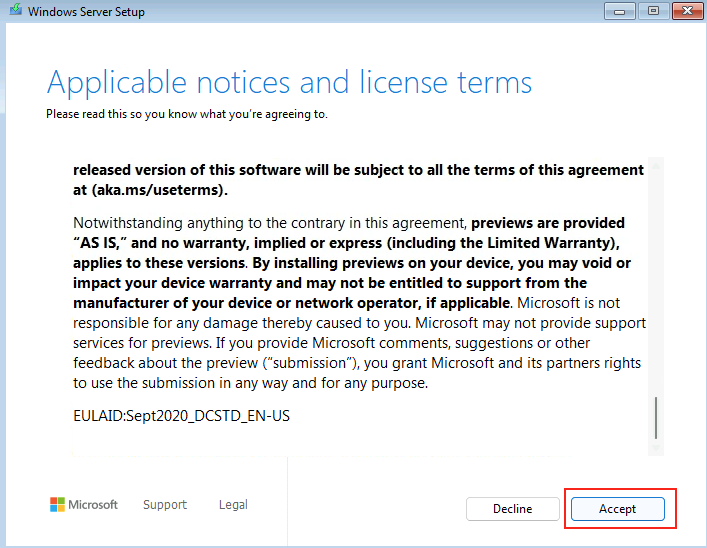Open the Legal link

(233, 504)
